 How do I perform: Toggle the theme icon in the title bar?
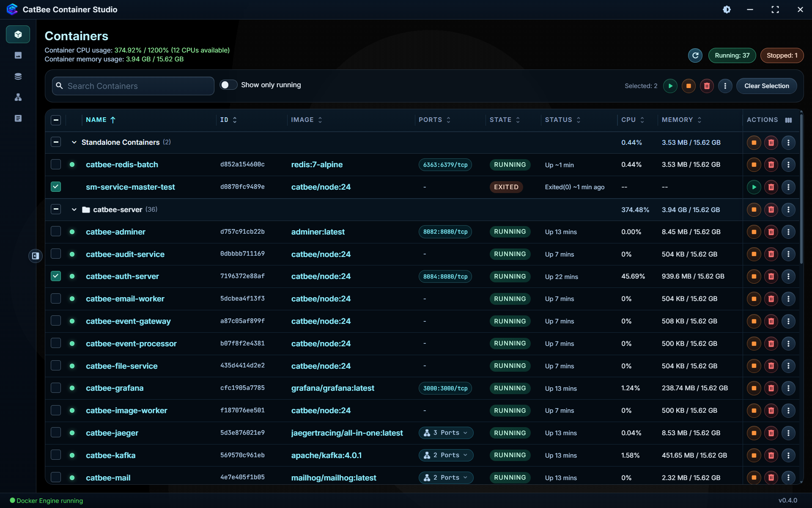pos(727,9)
